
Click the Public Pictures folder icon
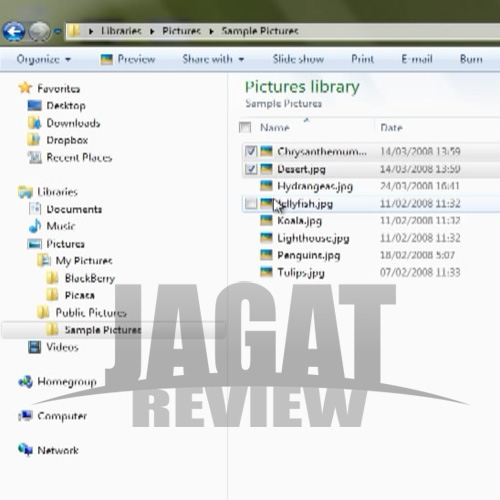pyautogui.click(x=43, y=312)
